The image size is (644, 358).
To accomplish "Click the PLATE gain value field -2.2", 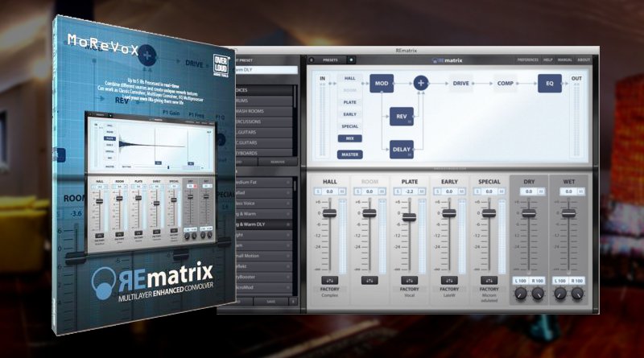I will 410,191.
